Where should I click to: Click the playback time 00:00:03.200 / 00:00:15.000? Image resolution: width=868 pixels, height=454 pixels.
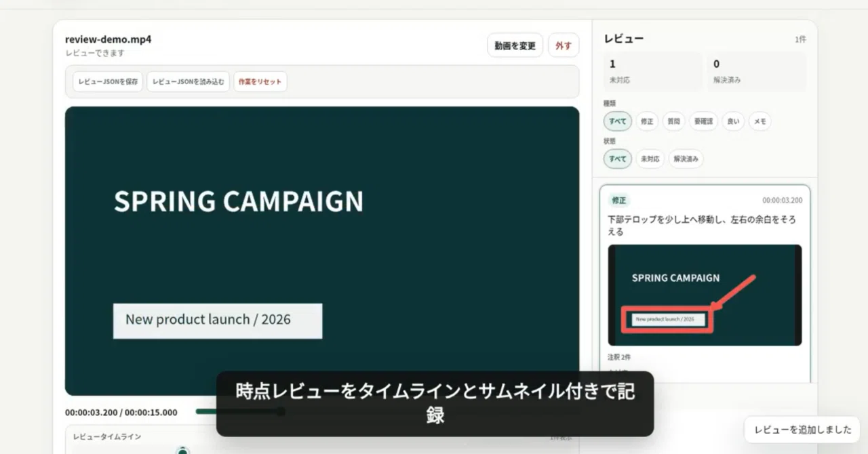coord(121,412)
